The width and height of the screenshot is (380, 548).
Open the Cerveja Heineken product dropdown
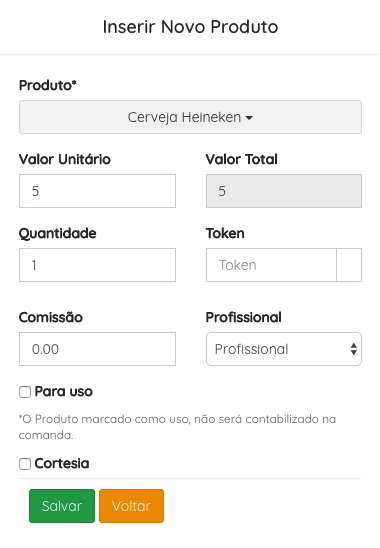tap(190, 117)
